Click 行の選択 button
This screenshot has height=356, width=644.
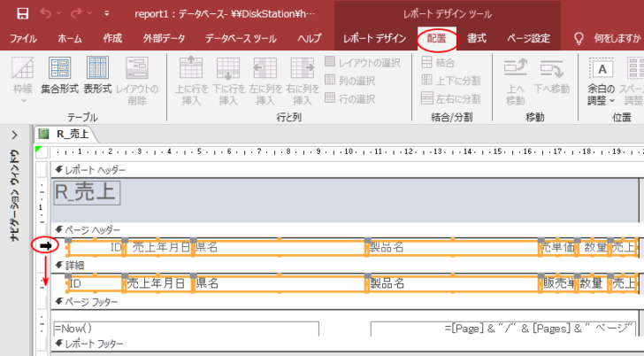pyautogui.click(x=350, y=98)
